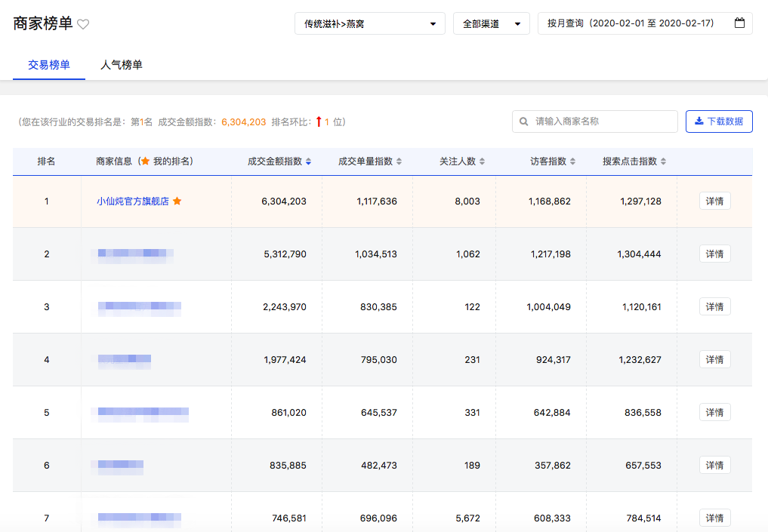
Task: Click the search magnifier icon
Action: [524, 121]
